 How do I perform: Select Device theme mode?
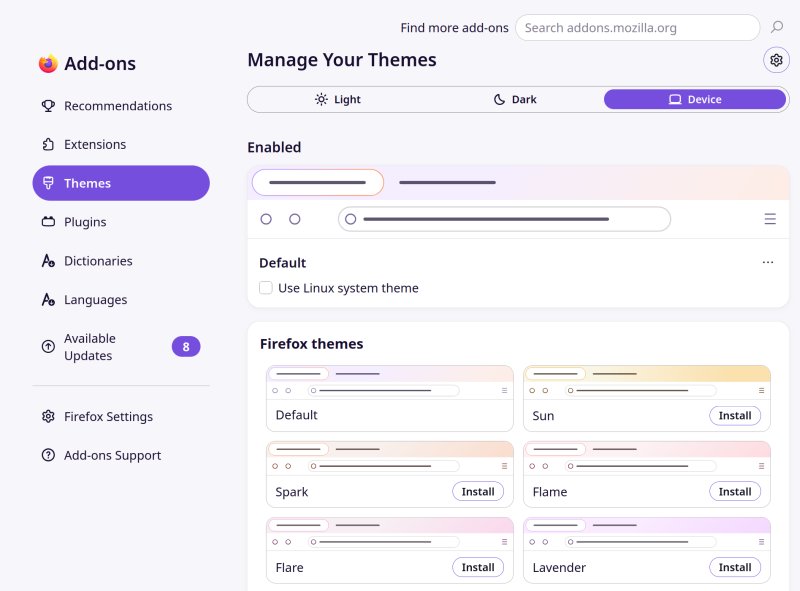(695, 99)
